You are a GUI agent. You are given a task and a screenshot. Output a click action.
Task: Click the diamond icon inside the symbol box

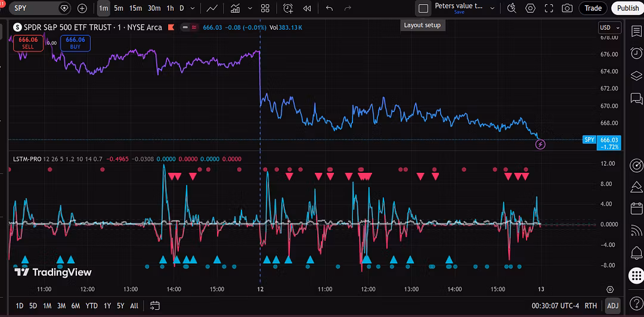click(64, 8)
